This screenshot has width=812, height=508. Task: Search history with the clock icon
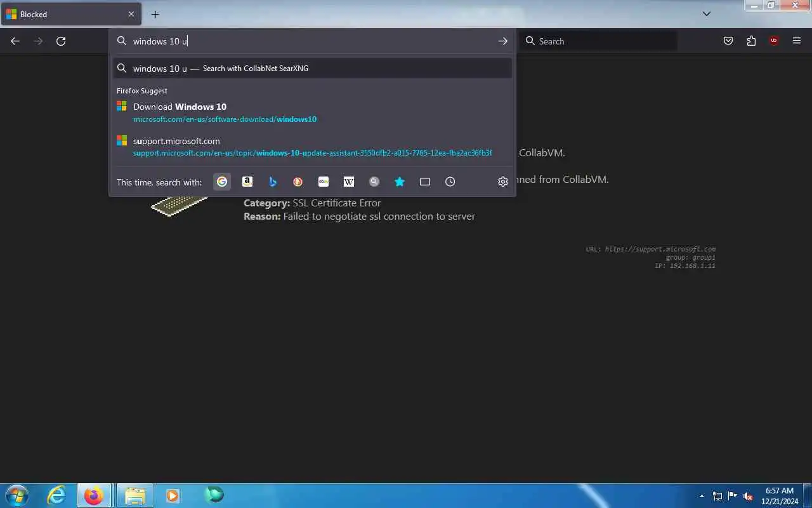(x=450, y=182)
